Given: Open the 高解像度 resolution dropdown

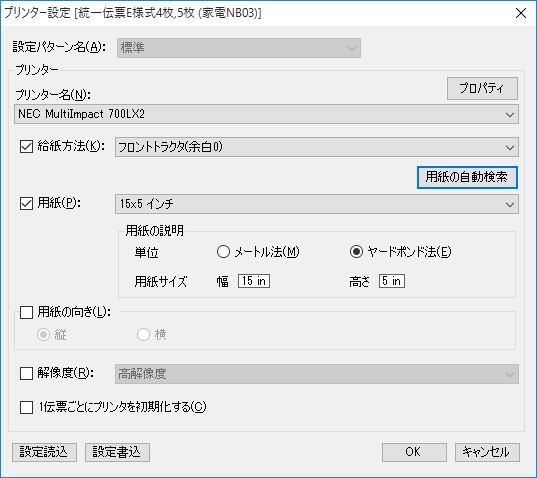Looking at the screenshot, I should (x=316, y=374).
